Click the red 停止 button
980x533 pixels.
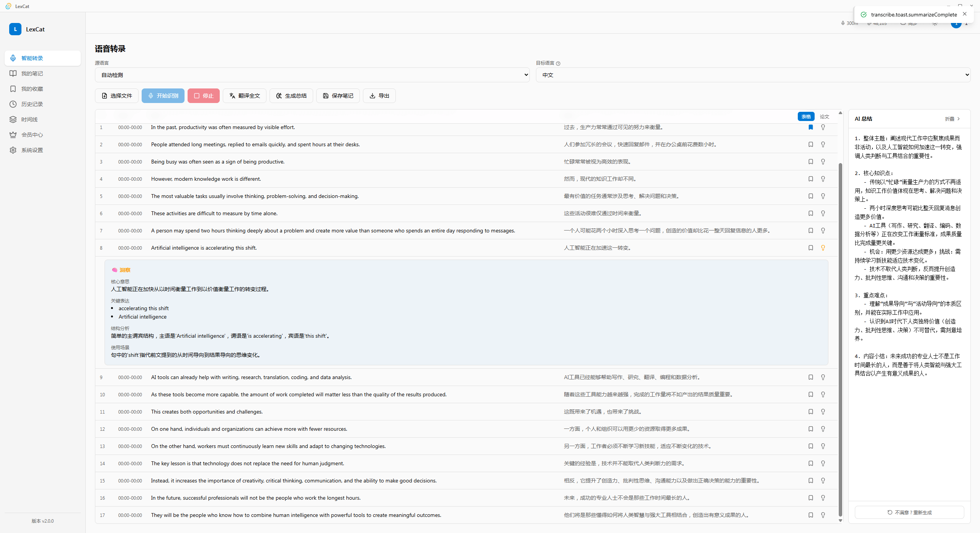(204, 96)
